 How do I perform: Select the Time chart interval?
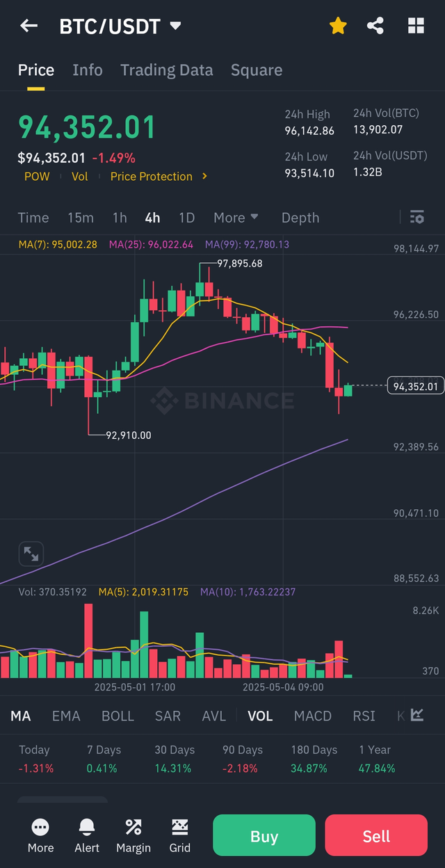(x=33, y=218)
